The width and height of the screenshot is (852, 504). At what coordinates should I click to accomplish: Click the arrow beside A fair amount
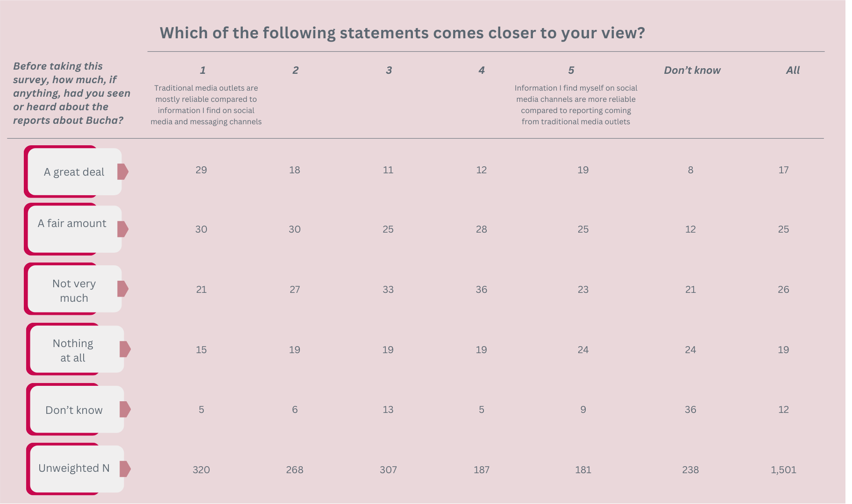pyautogui.click(x=123, y=229)
